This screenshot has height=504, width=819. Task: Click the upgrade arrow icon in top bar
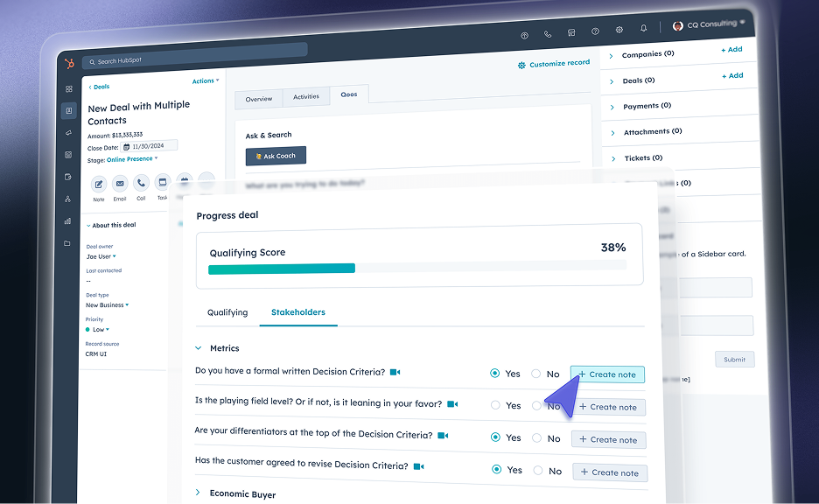pyautogui.click(x=524, y=36)
